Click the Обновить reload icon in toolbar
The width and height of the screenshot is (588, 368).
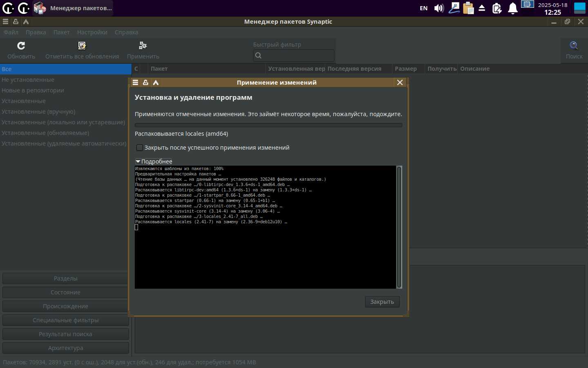pos(21,45)
